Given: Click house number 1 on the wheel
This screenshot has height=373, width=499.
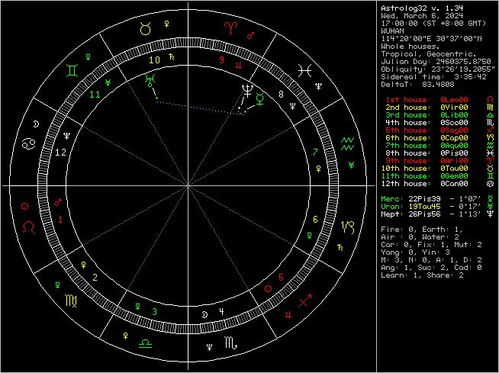Looking at the screenshot, I should (x=60, y=220).
